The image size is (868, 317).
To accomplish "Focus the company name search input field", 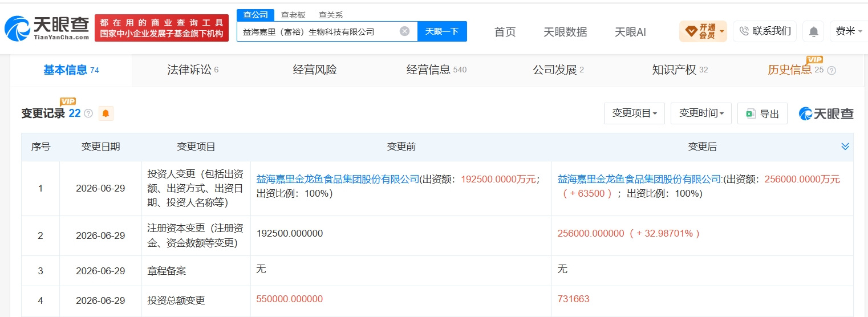I will (319, 31).
